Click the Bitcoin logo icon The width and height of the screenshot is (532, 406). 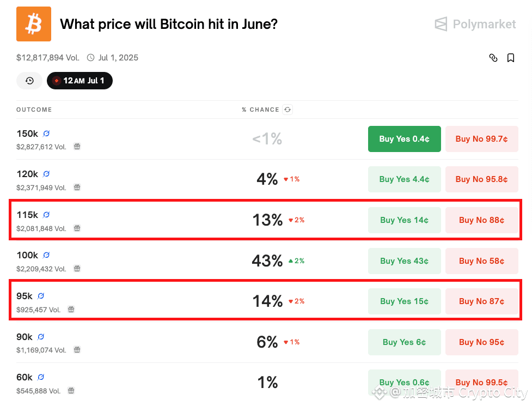(34, 24)
